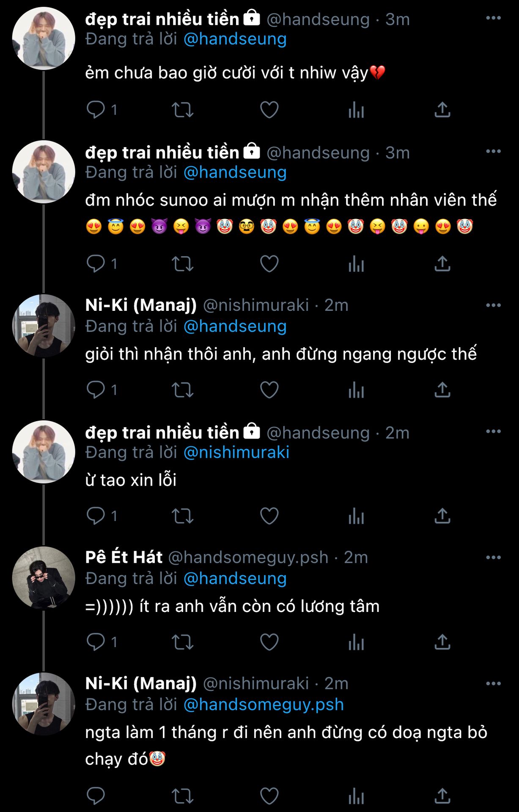Open more options on "ừ tao xin lỗi" tweet
The height and width of the screenshot is (812, 519).
pos(493,431)
